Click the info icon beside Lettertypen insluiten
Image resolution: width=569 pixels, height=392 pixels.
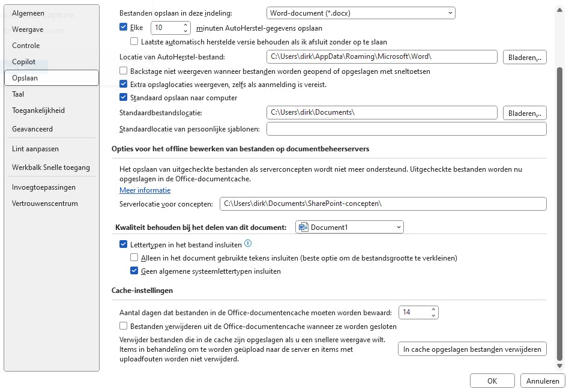[248, 244]
